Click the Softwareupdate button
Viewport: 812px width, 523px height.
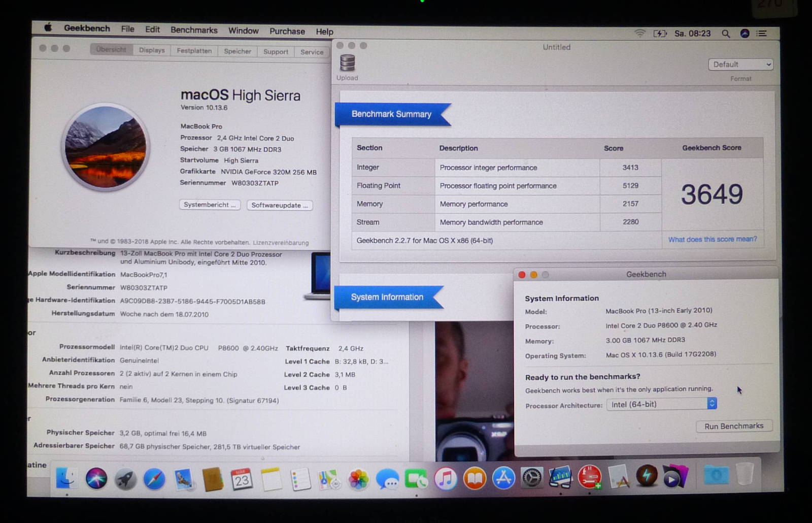[280, 205]
